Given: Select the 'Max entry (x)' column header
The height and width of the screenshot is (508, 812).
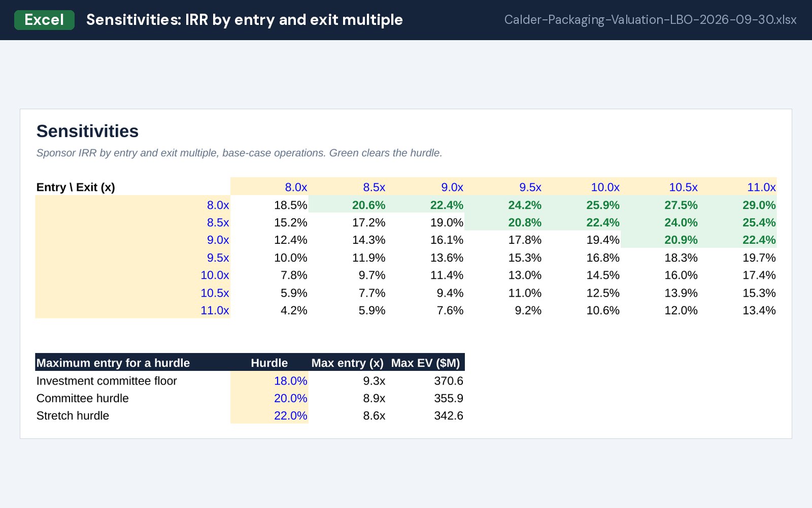Looking at the screenshot, I should coord(348,363).
